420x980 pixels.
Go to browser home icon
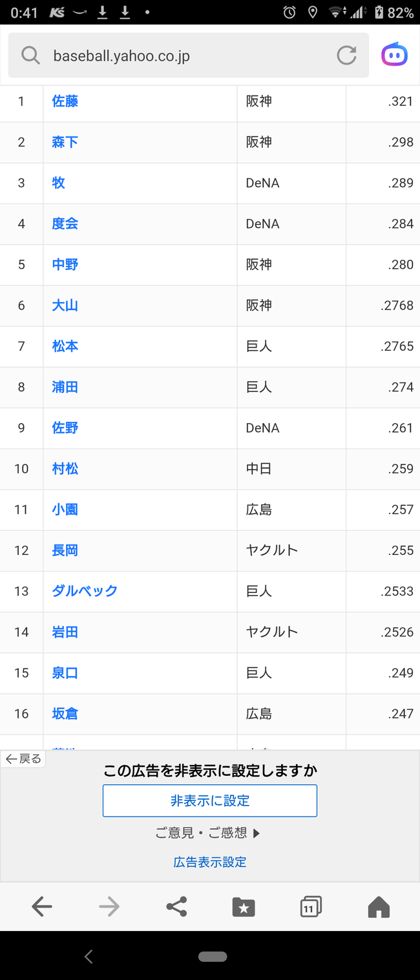click(379, 907)
